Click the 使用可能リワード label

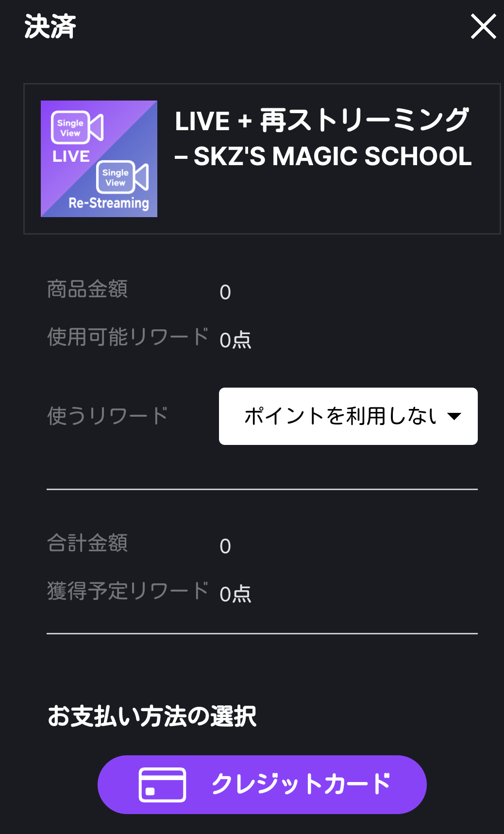coord(128,337)
